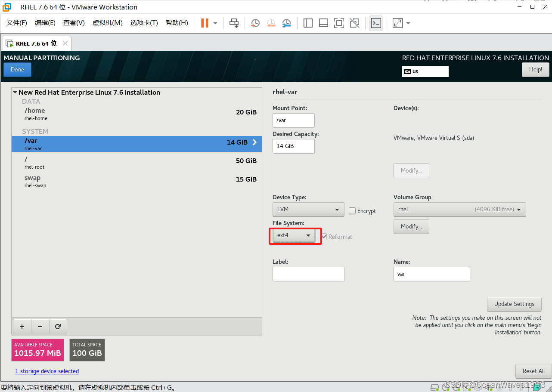This screenshot has height=392, width=552.
Task: Switch to Unity mode
Action: click(x=354, y=23)
